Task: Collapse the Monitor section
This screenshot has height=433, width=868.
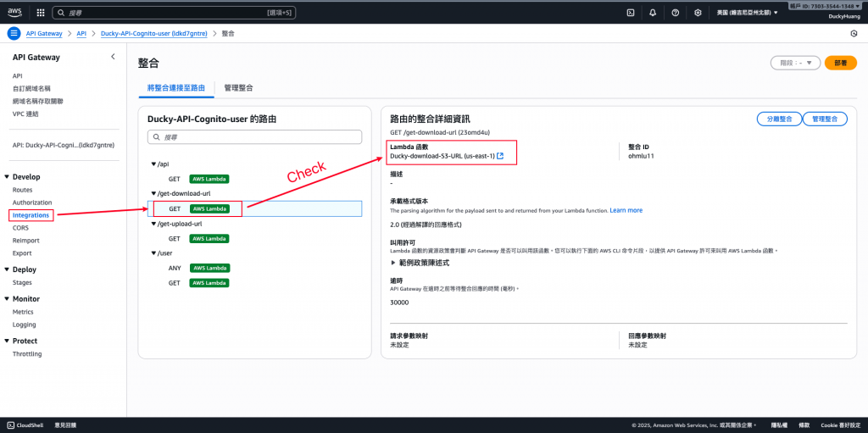Action: [x=7, y=299]
